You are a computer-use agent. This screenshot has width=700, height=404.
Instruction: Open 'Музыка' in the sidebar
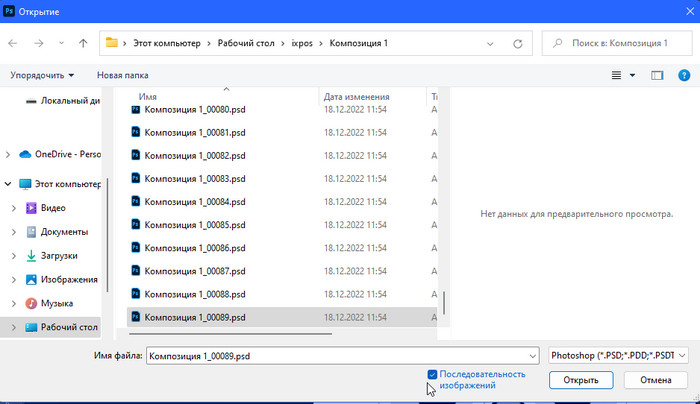pos(49,304)
